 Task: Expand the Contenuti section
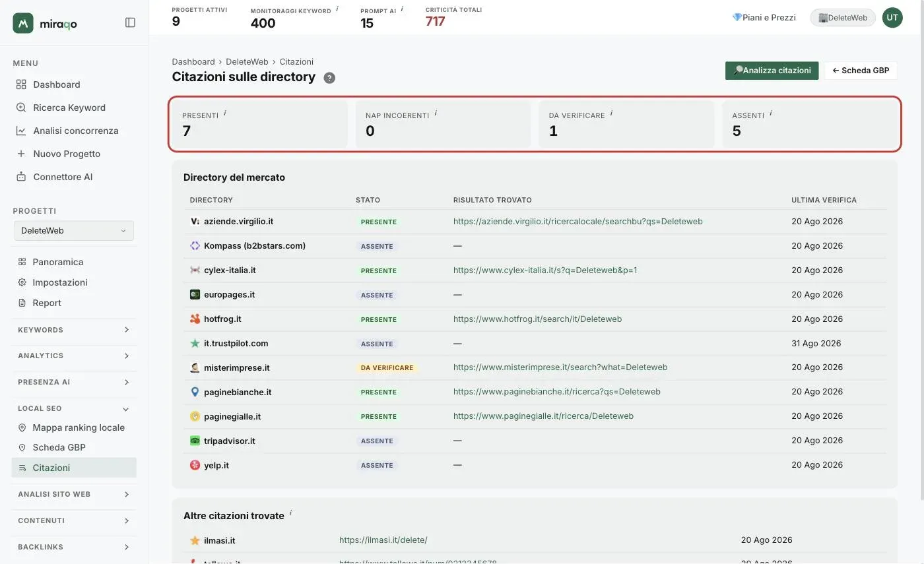click(x=74, y=520)
